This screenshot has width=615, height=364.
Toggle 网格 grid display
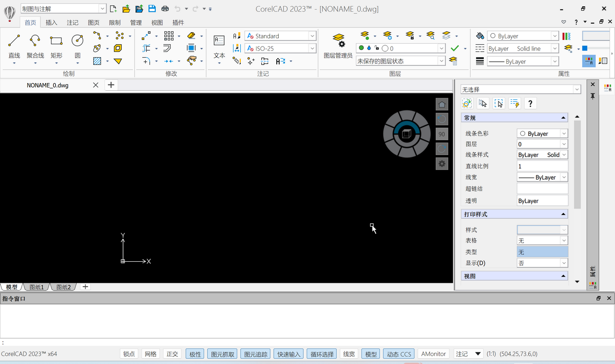151,354
